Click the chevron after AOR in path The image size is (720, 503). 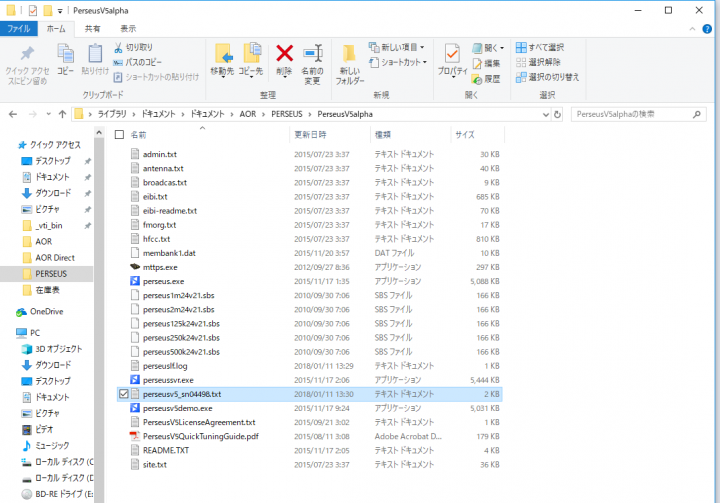coord(264,114)
